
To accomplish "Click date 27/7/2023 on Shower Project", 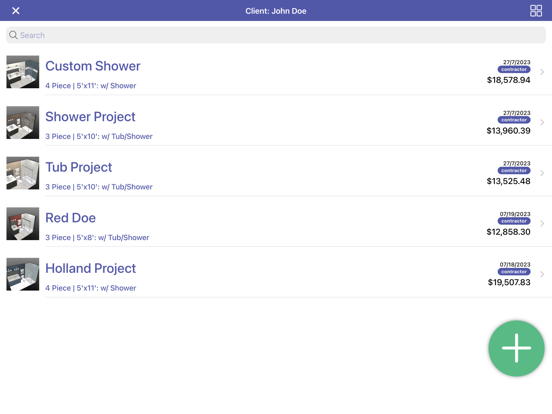I will click(516, 113).
